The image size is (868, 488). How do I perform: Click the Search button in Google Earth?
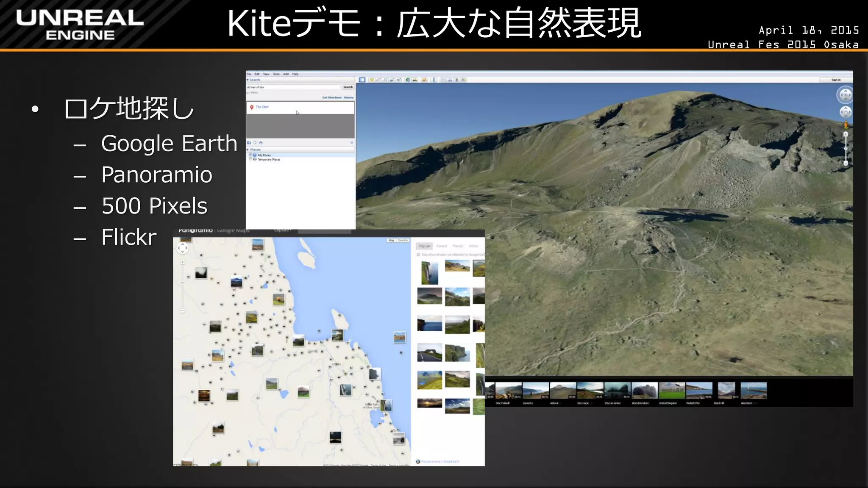click(x=348, y=87)
